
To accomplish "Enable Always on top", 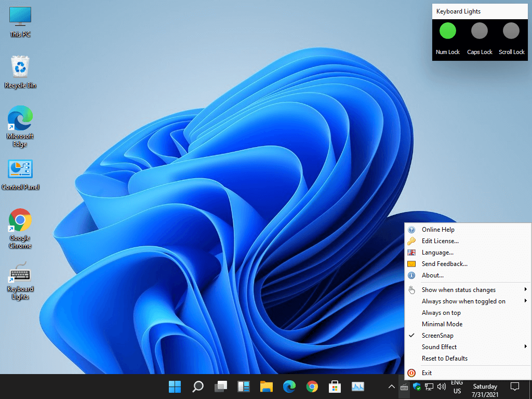I will (441, 312).
